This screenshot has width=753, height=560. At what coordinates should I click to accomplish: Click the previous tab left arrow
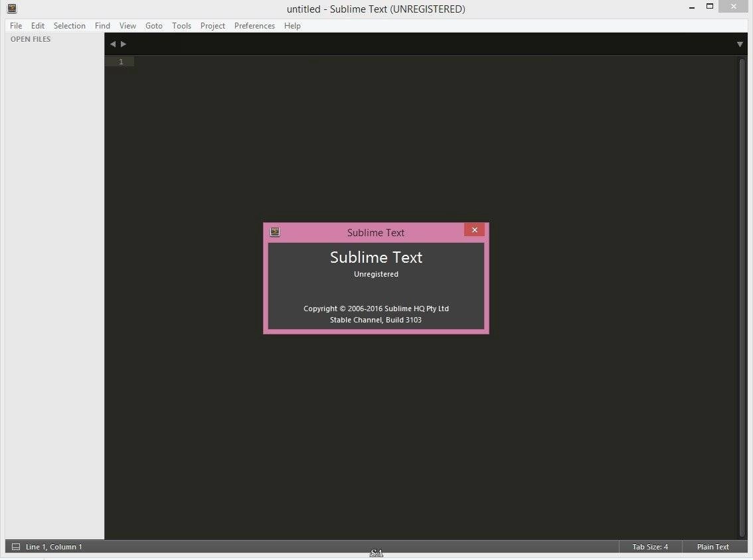(x=113, y=44)
